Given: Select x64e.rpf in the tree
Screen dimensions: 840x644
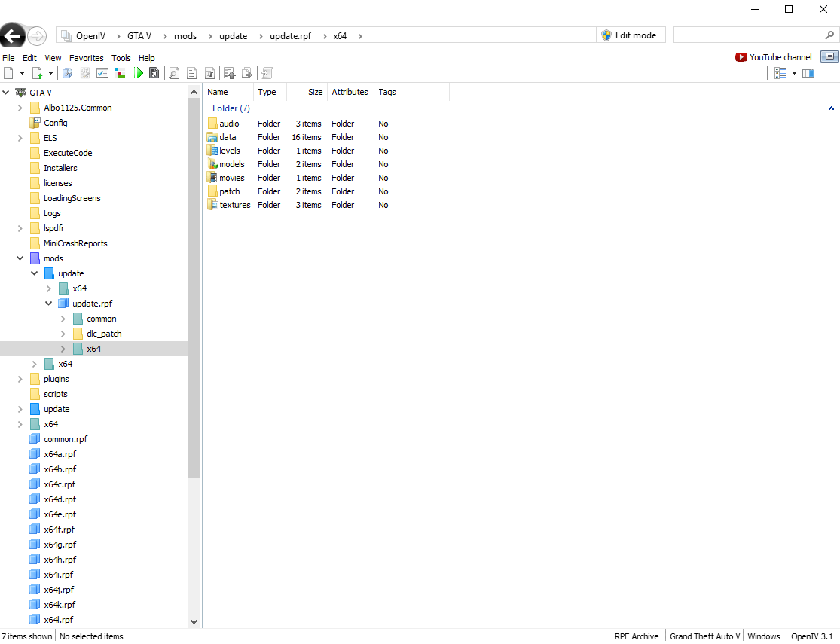Looking at the screenshot, I should coord(60,514).
